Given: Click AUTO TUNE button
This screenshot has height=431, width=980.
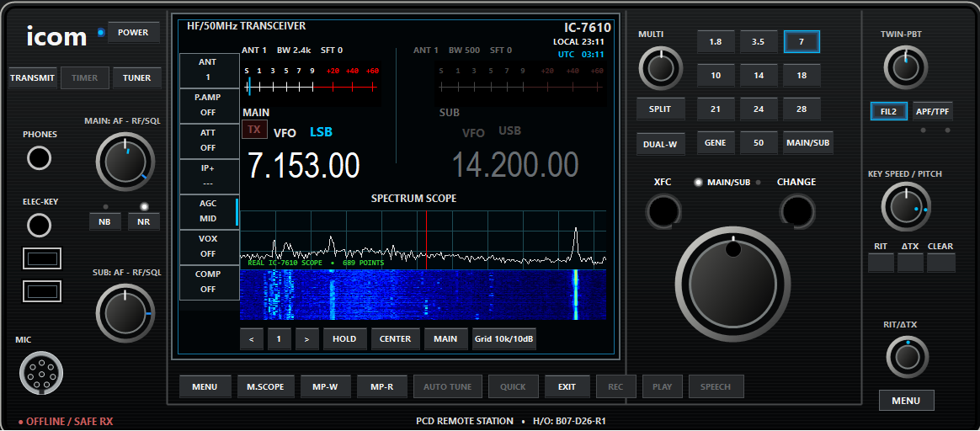Looking at the screenshot, I should tap(448, 386).
